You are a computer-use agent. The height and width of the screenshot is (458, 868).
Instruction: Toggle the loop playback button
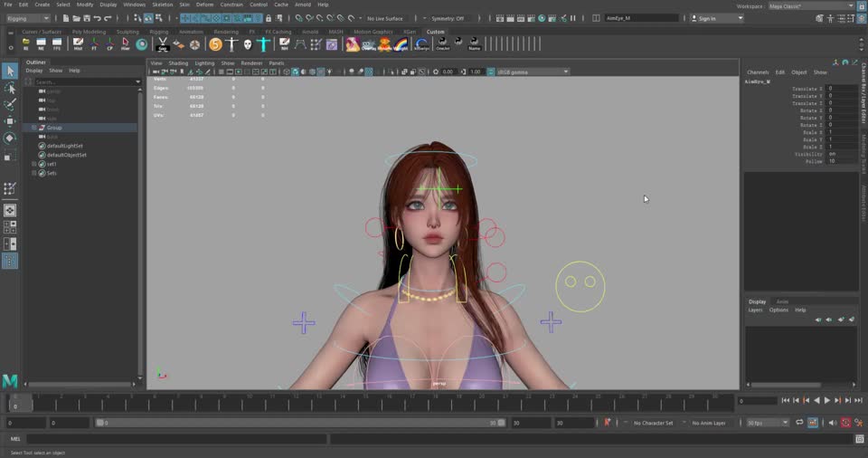click(x=800, y=423)
